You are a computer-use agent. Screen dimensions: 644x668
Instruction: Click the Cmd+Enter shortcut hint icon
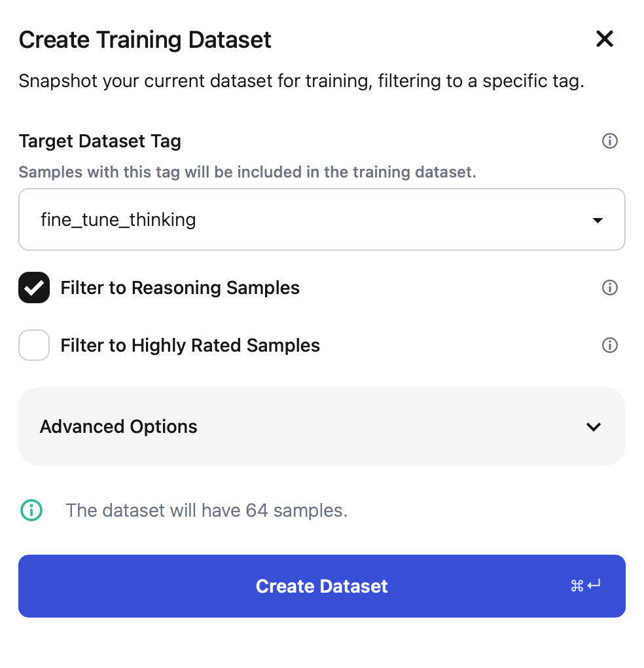(x=585, y=586)
